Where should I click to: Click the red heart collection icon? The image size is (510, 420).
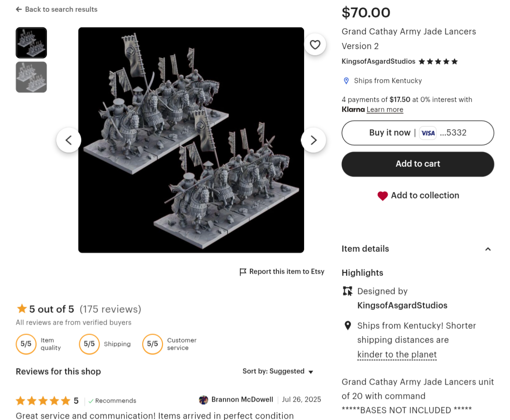(x=382, y=196)
